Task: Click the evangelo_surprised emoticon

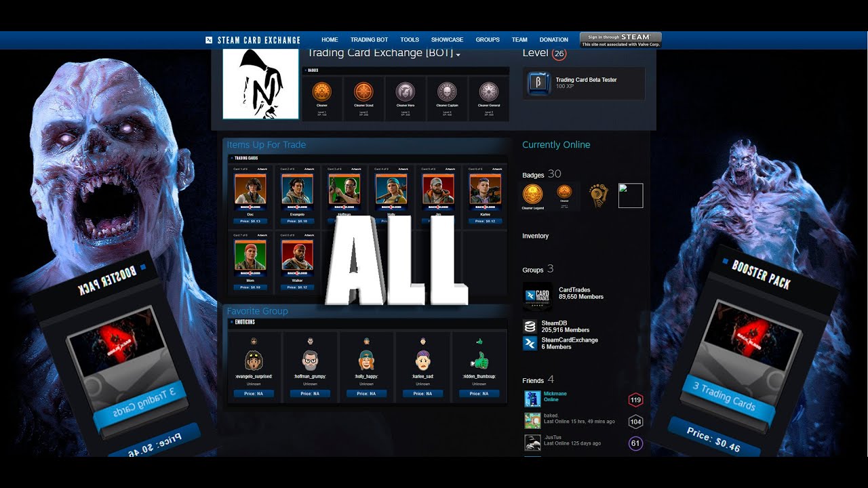Action: click(254, 359)
